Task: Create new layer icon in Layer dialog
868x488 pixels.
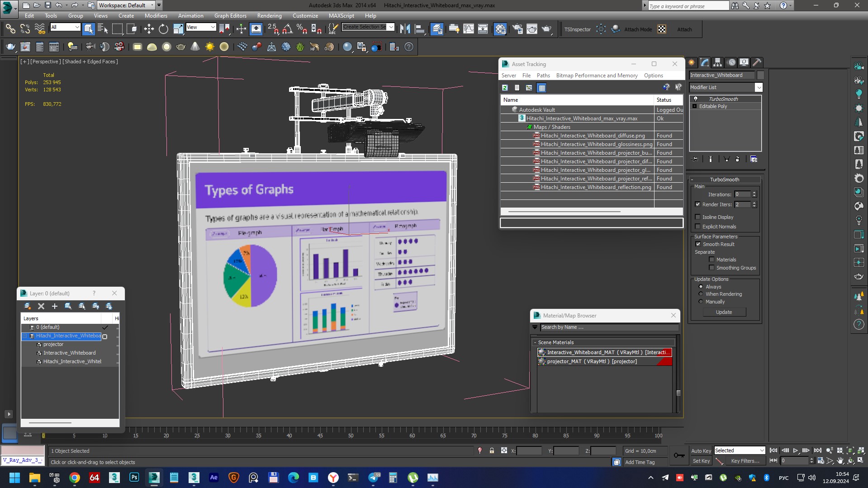Action: pos(28,306)
